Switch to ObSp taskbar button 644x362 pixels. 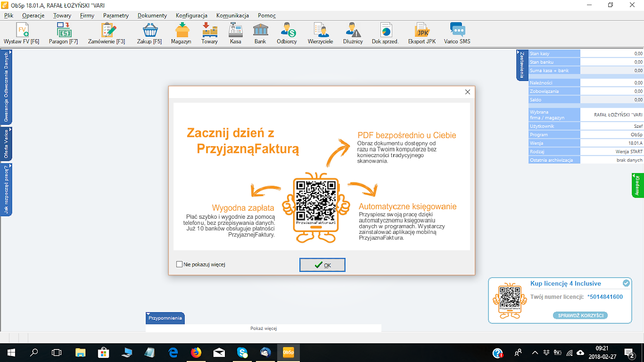pyautogui.click(x=289, y=352)
